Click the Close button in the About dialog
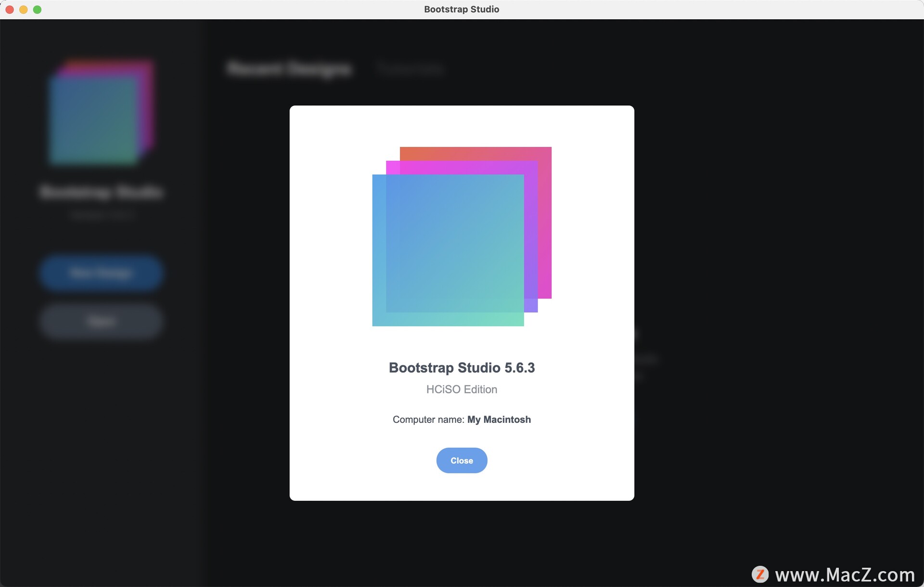Image resolution: width=924 pixels, height=587 pixels. 462,460
